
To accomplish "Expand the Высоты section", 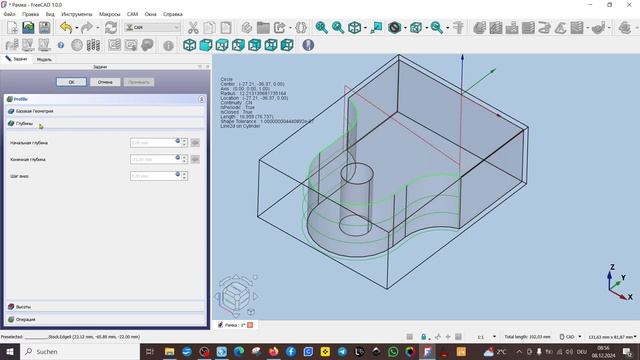I will [104, 307].
